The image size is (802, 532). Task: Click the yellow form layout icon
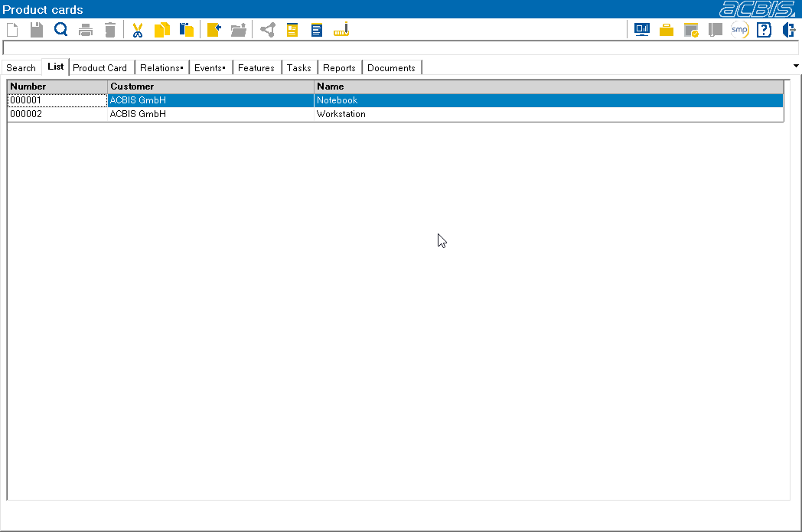click(x=292, y=30)
